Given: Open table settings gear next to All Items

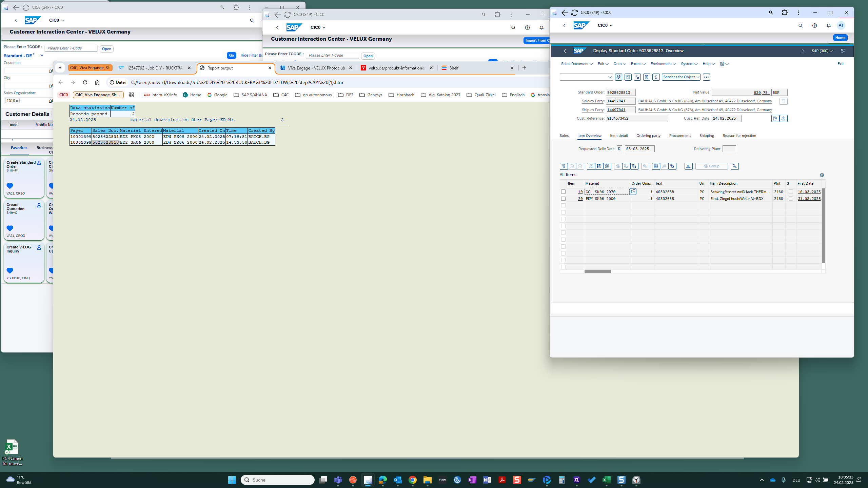Looking at the screenshot, I should click(x=822, y=175).
